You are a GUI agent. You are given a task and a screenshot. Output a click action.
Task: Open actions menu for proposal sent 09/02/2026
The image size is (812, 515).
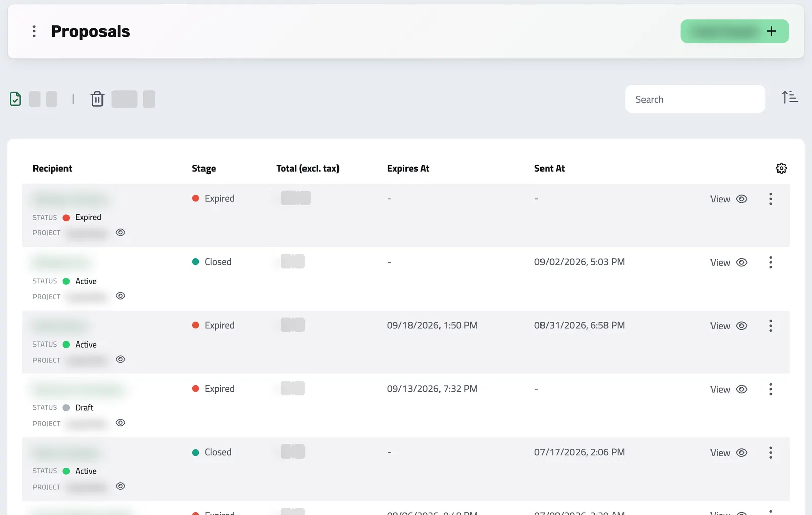click(770, 263)
